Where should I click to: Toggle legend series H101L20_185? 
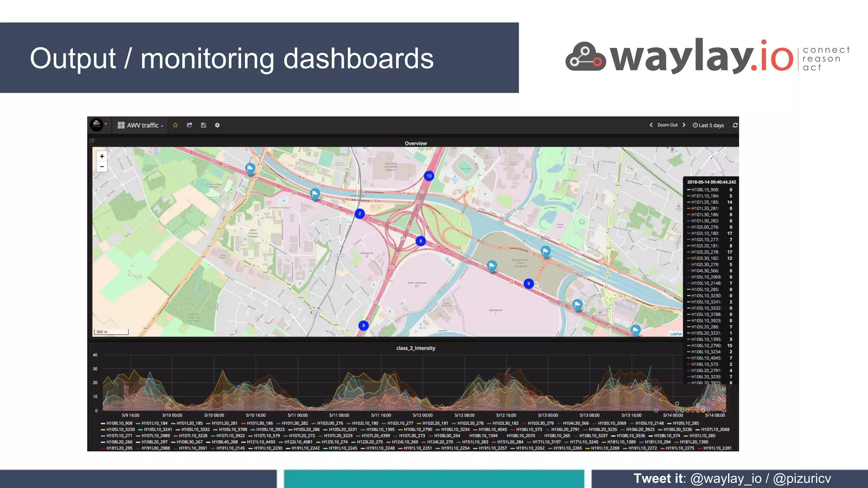coord(187,423)
